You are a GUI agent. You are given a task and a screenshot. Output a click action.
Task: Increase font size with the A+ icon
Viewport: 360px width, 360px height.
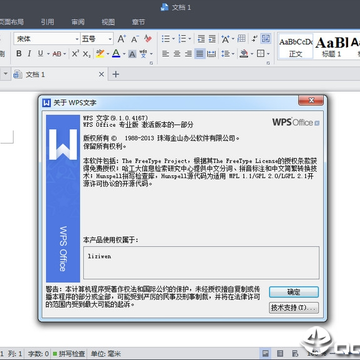click(122, 39)
